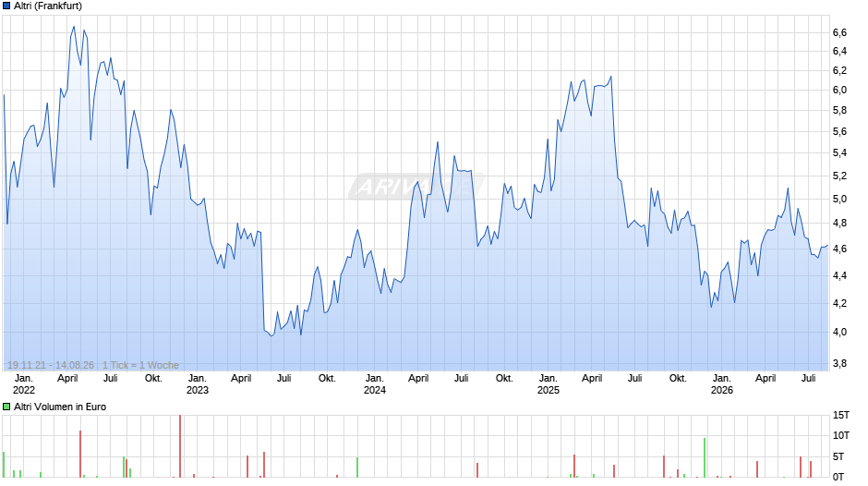Screen dimensions: 868x486
Task: Click the 5,2 price axis label
Action: [x=839, y=176]
